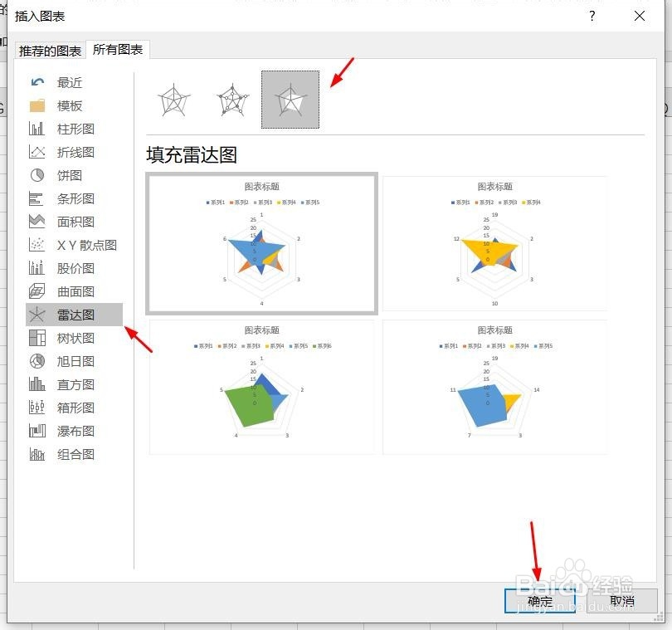Choose the Surface chart (曲面图) icon
The image size is (672, 630).
coord(37,291)
